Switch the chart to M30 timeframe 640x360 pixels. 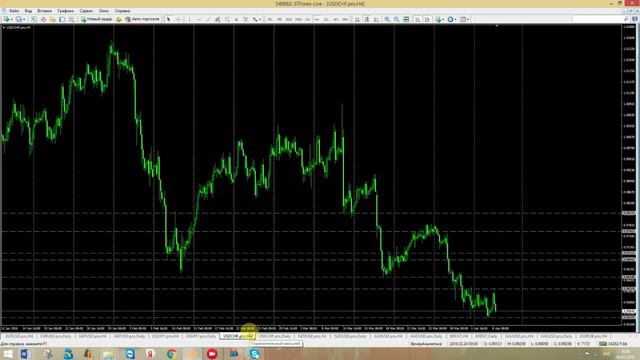pyautogui.click(x=298, y=19)
